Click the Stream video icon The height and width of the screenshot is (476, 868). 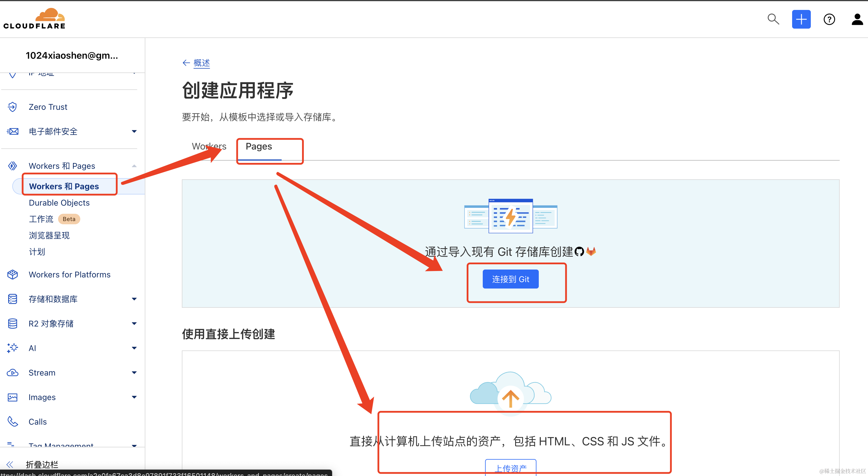pos(12,373)
